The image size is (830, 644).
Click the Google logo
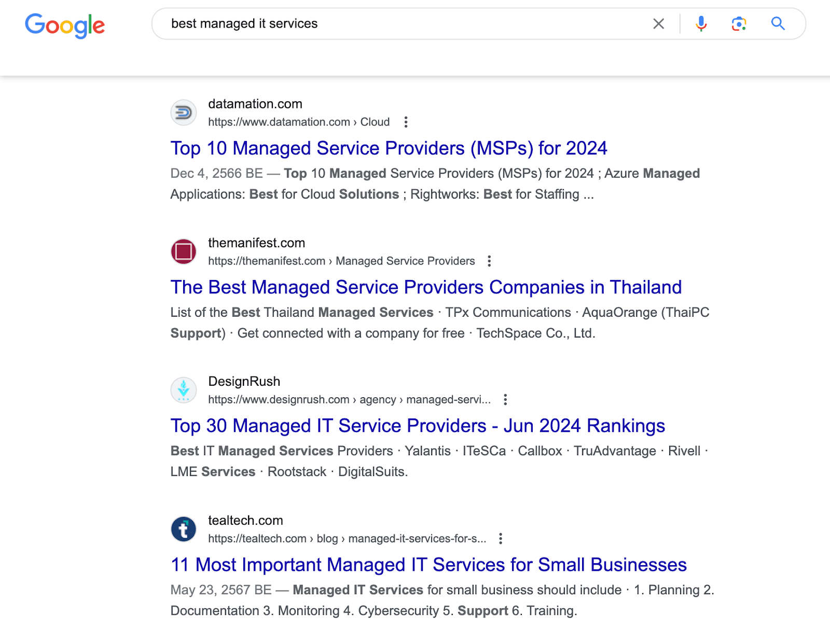point(65,25)
